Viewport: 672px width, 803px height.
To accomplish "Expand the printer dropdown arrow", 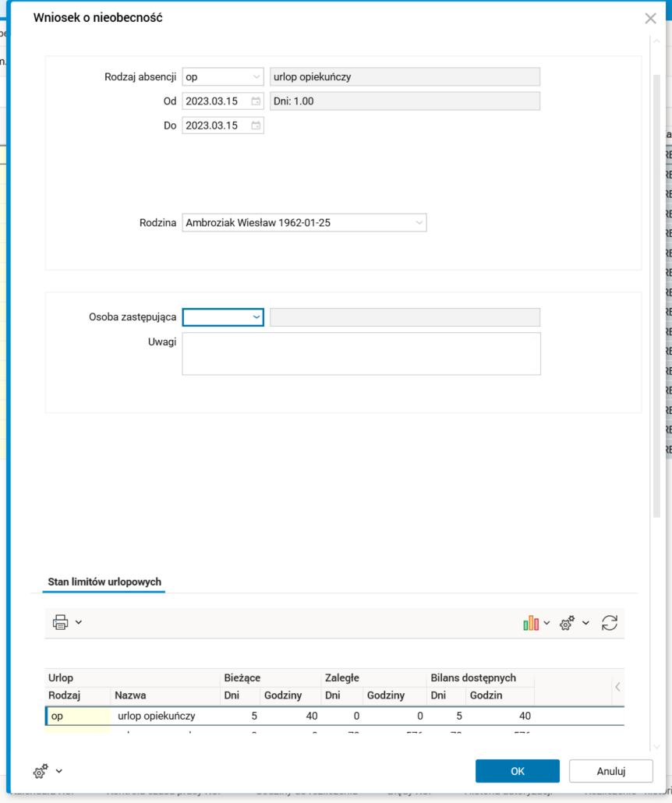I will (79, 623).
